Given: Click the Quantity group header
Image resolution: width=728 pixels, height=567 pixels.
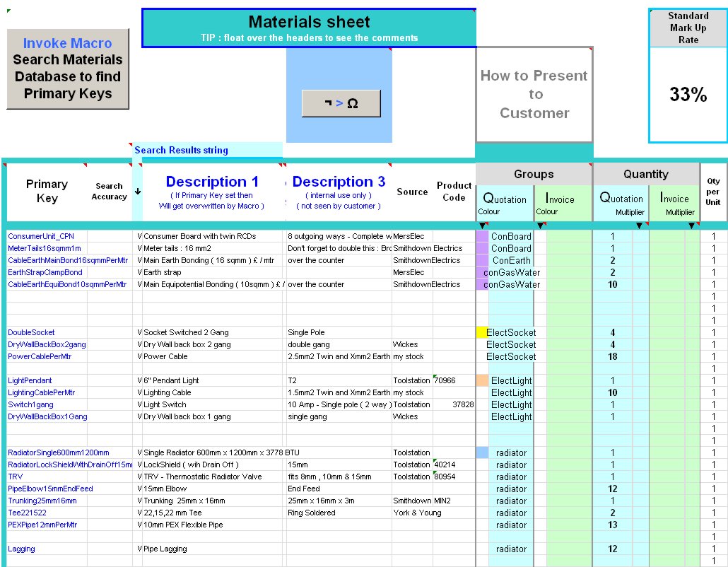Looking at the screenshot, I should [x=646, y=174].
